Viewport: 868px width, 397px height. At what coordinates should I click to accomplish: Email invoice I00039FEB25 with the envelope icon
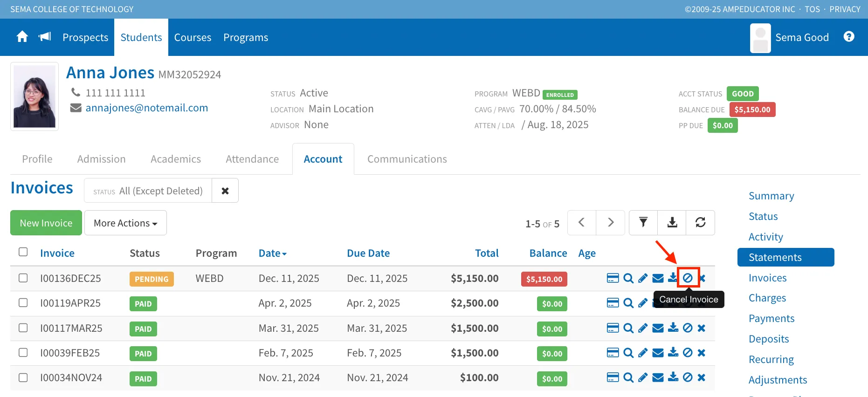658,353
